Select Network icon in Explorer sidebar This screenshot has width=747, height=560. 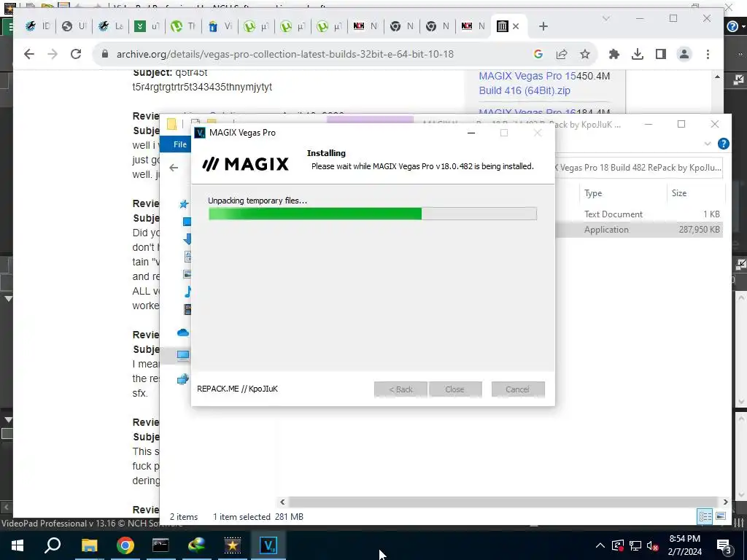click(x=183, y=379)
